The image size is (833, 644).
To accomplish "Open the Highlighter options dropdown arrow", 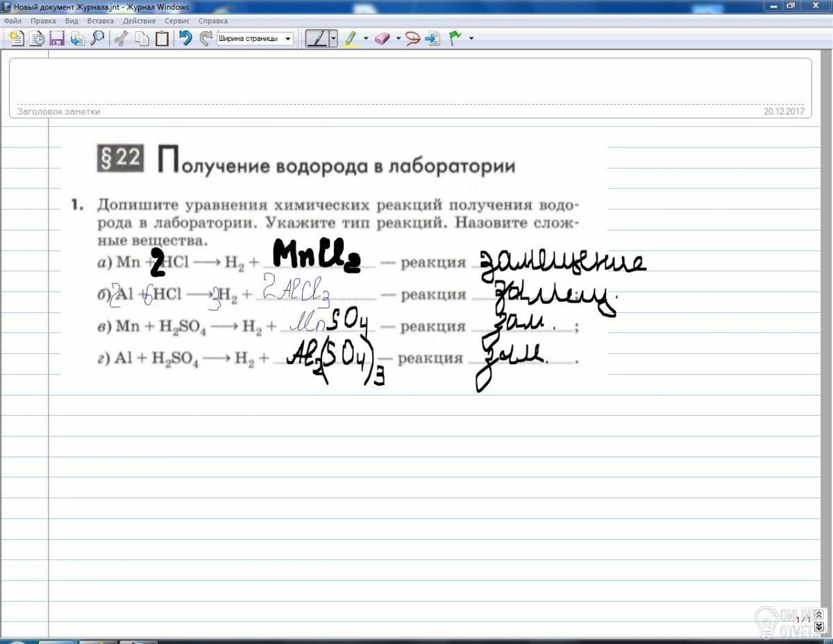I will [x=366, y=38].
